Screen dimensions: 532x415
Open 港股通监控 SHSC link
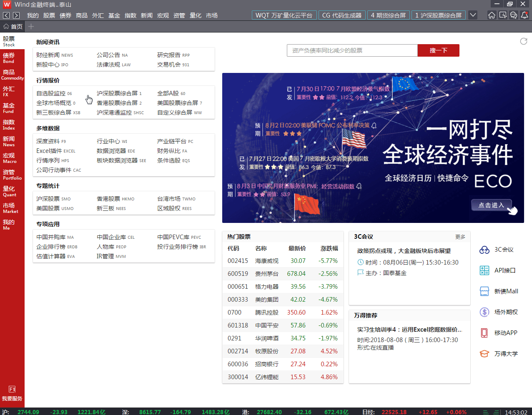pyautogui.click(x=120, y=112)
